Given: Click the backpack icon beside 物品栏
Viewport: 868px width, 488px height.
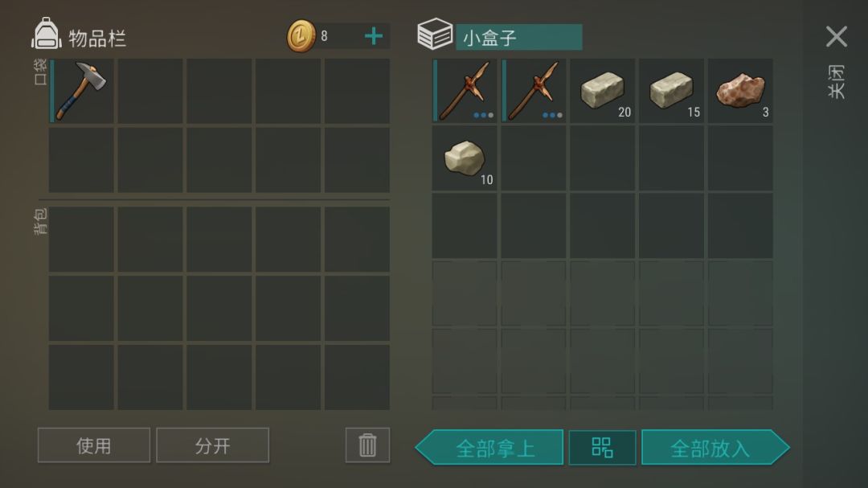Looking at the screenshot, I should click(x=47, y=34).
